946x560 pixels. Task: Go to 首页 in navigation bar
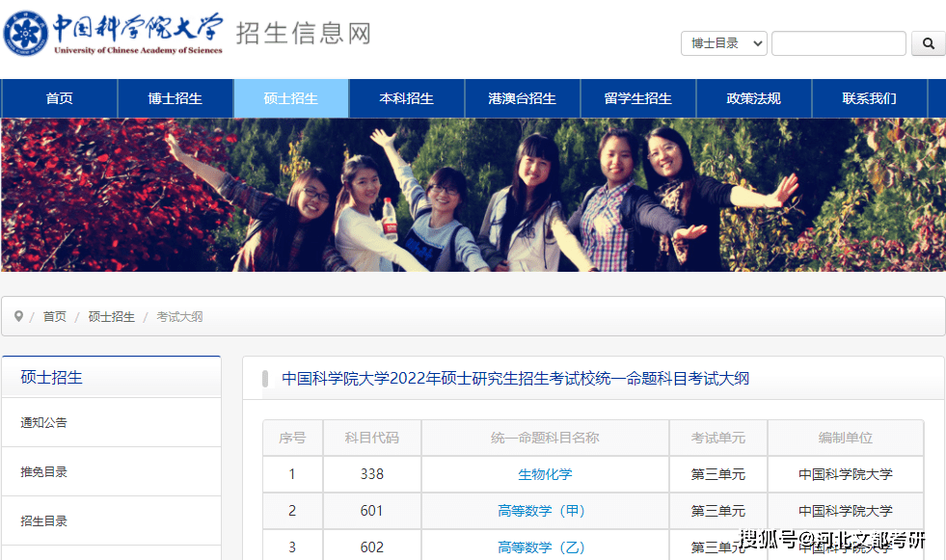pyautogui.click(x=59, y=98)
